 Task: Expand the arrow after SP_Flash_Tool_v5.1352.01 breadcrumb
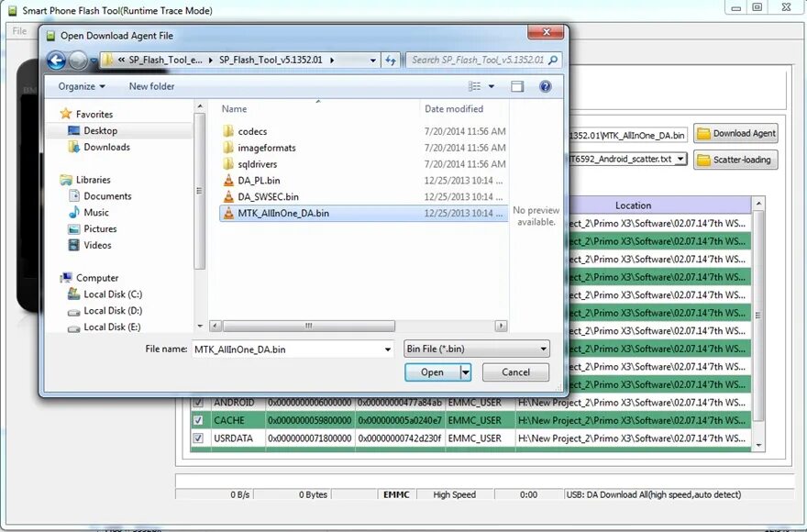pyautogui.click(x=332, y=61)
